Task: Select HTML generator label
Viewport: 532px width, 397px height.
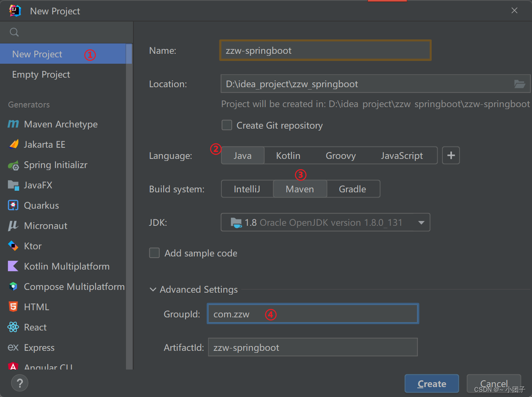Action: (37, 307)
